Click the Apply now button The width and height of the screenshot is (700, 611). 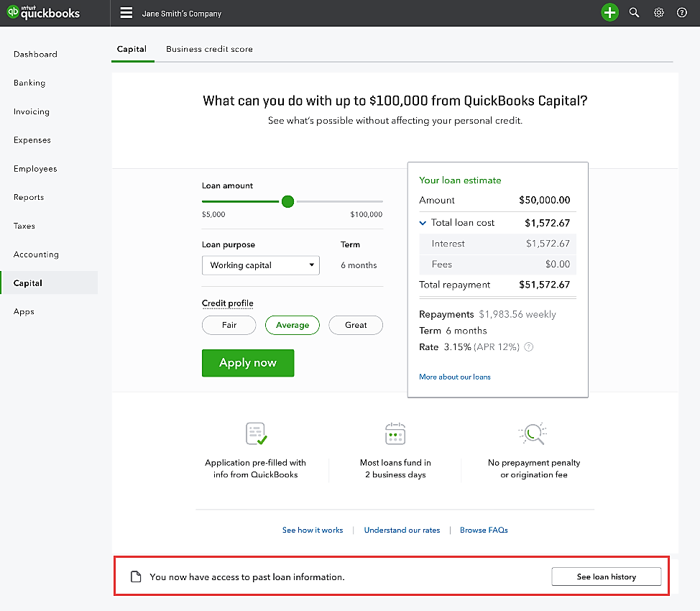coord(248,363)
